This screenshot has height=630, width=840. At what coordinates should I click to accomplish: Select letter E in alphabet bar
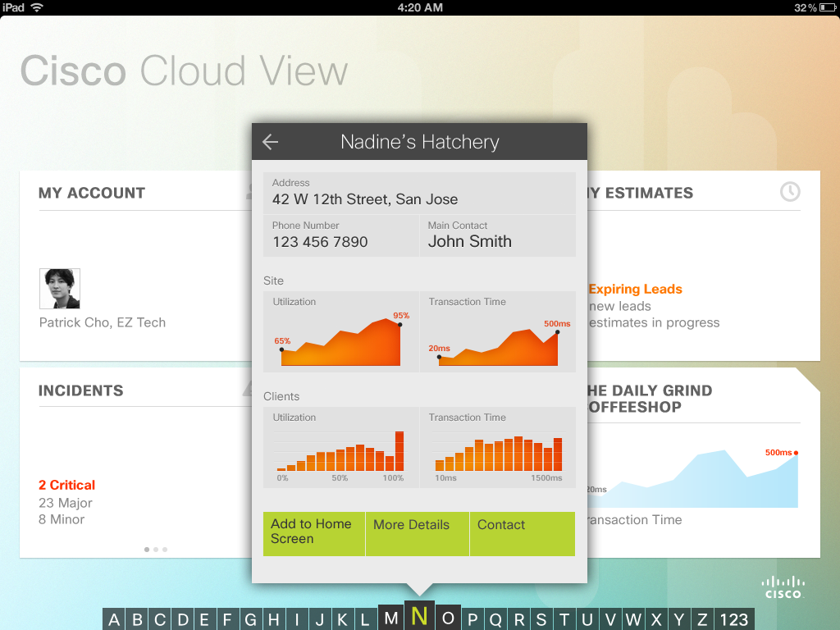click(204, 620)
